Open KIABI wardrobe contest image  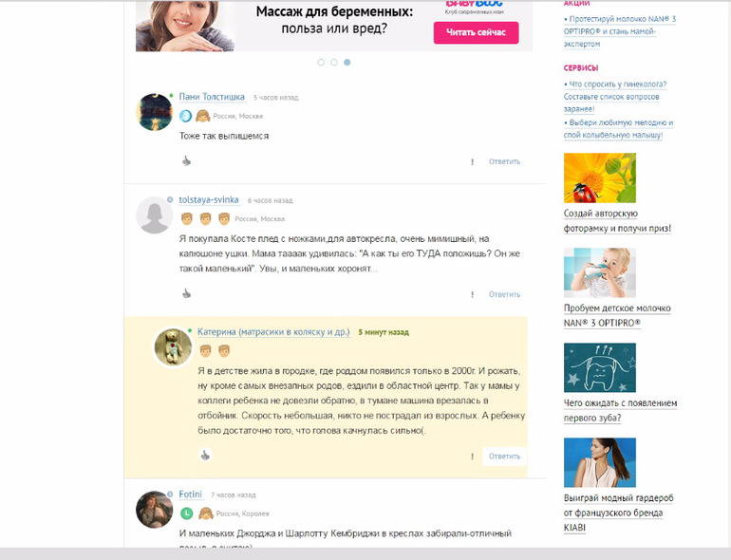pos(600,462)
